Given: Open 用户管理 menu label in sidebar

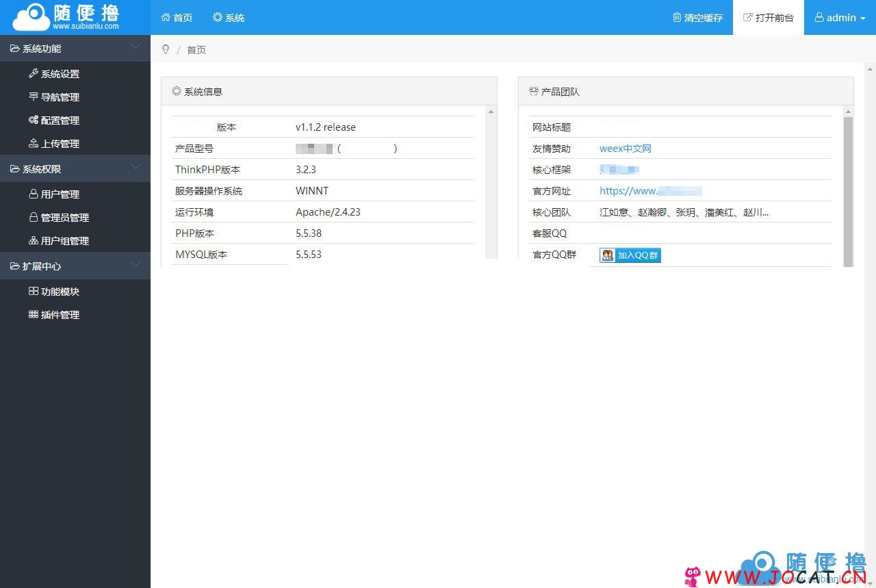Looking at the screenshot, I should (x=60, y=194).
